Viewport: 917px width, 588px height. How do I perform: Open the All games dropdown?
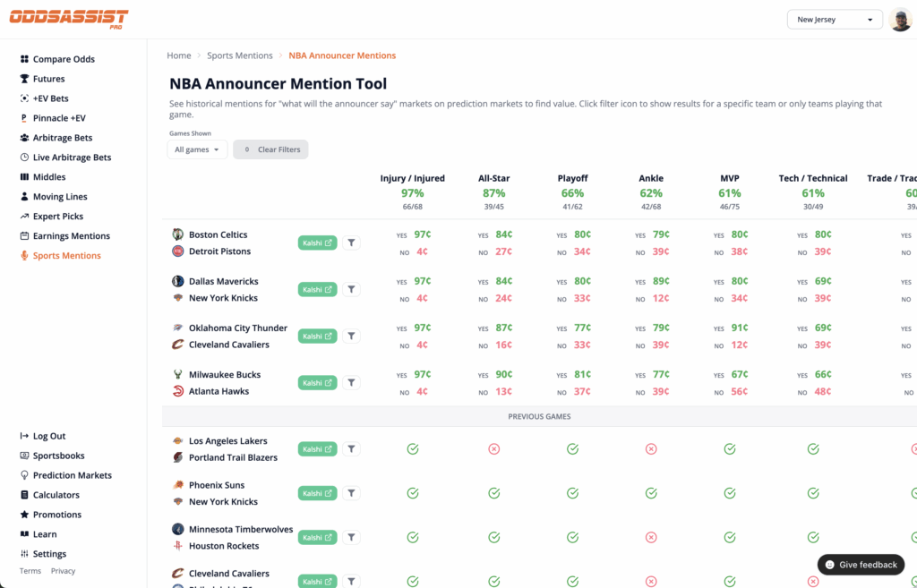tap(197, 149)
